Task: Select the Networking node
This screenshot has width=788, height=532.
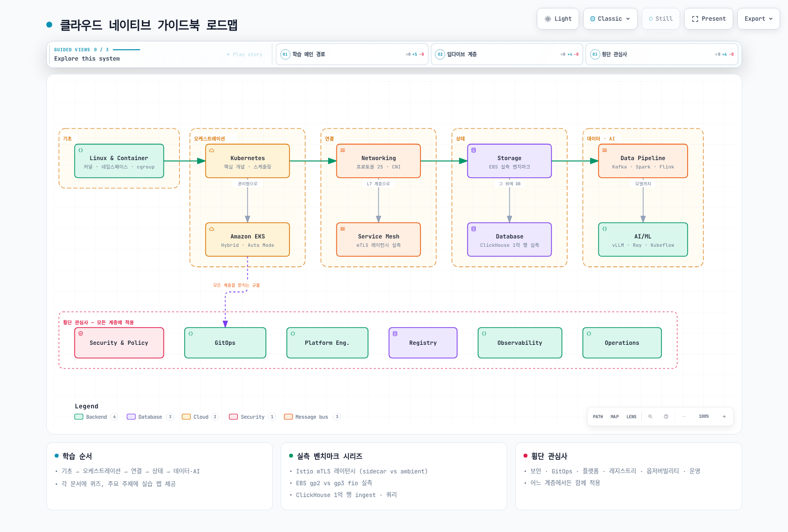Action: [378, 161]
